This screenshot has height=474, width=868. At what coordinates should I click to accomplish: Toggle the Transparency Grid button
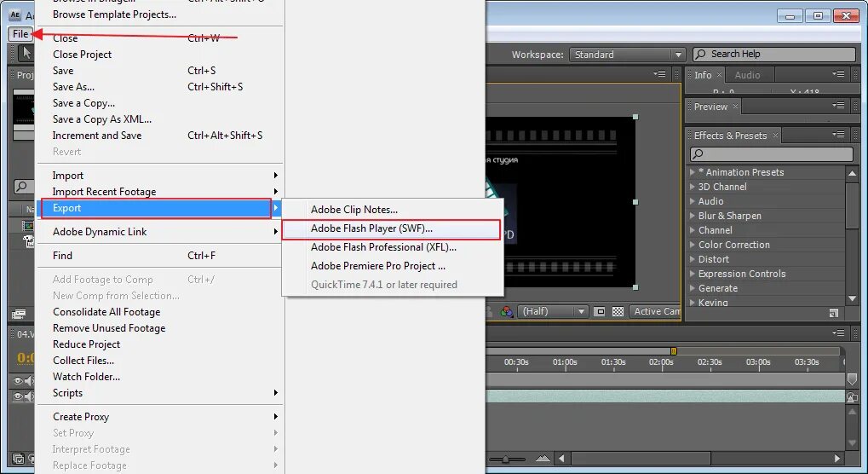(618, 312)
